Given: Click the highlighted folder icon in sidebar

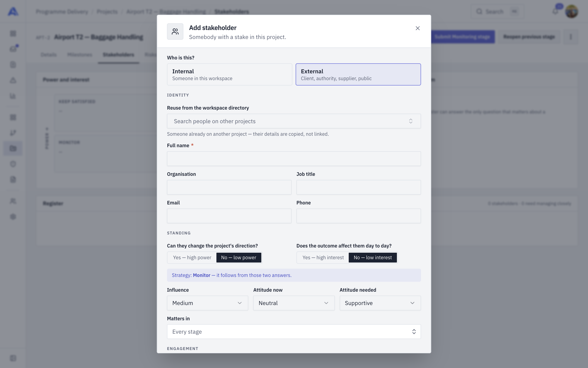Looking at the screenshot, I should coord(13,148).
